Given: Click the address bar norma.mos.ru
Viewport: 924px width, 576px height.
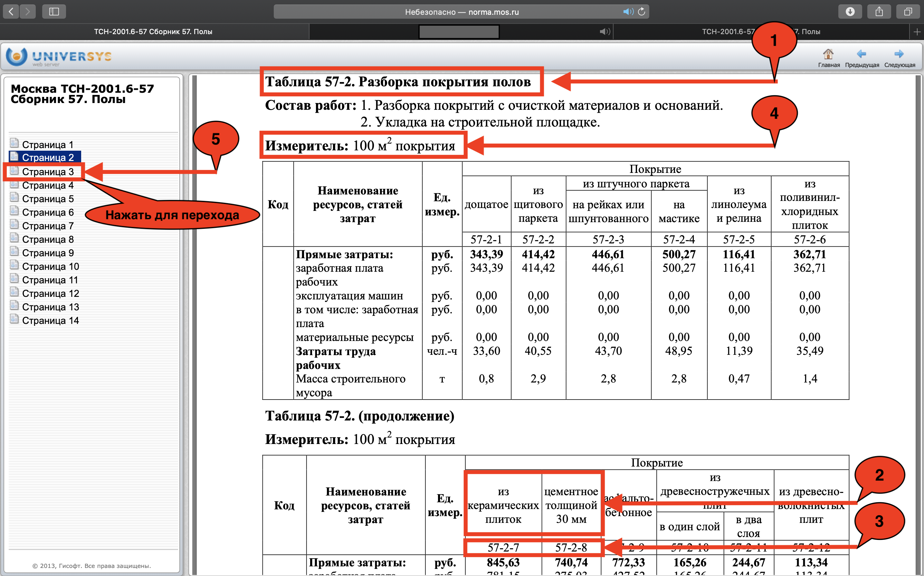Looking at the screenshot, I should pyautogui.click(x=462, y=11).
